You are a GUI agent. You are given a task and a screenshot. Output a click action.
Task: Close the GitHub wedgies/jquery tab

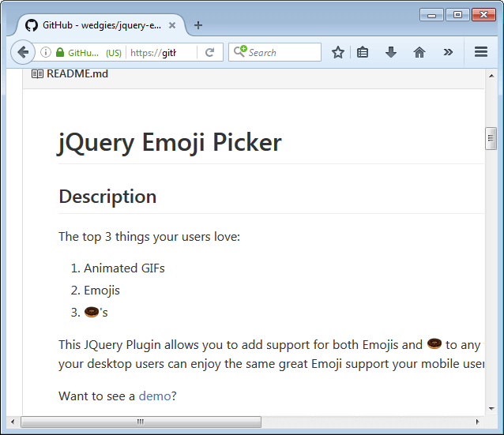172,25
